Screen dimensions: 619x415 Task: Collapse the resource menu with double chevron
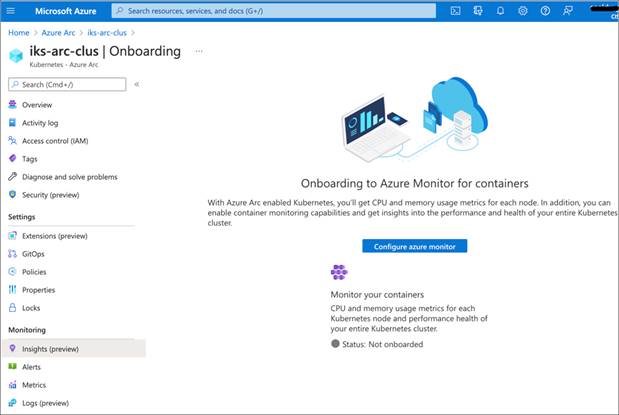click(x=137, y=84)
